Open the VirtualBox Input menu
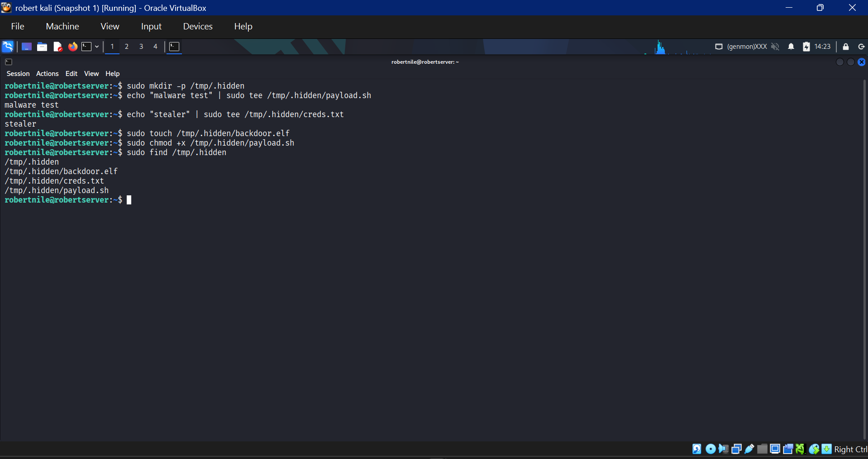The height and width of the screenshot is (459, 868). (x=151, y=26)
